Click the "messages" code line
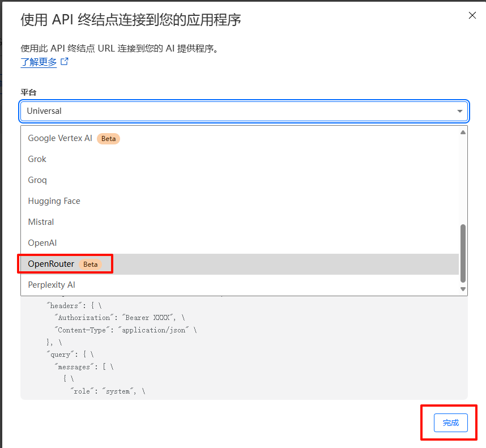The height and width of the screenshot is (448, 486). point(84,367)
